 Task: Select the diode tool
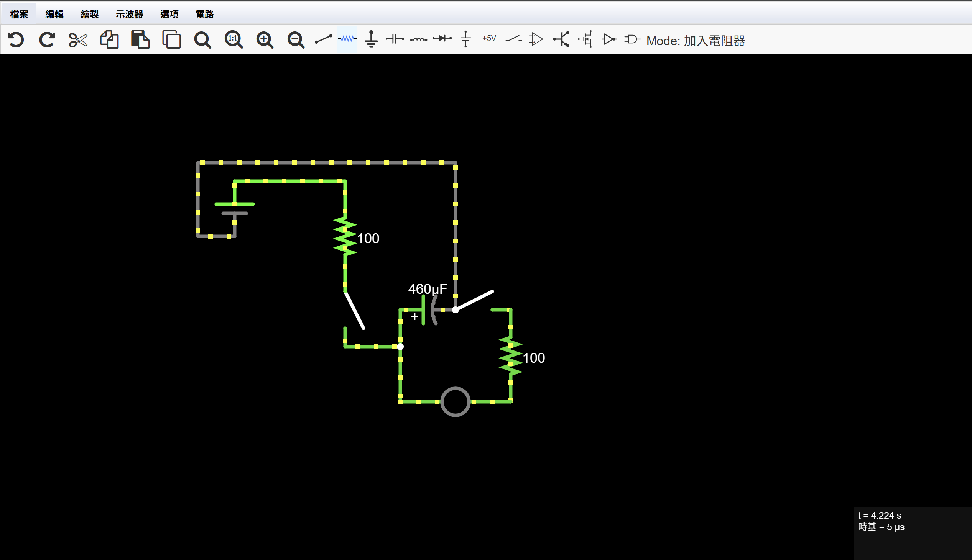pos(442,39)
